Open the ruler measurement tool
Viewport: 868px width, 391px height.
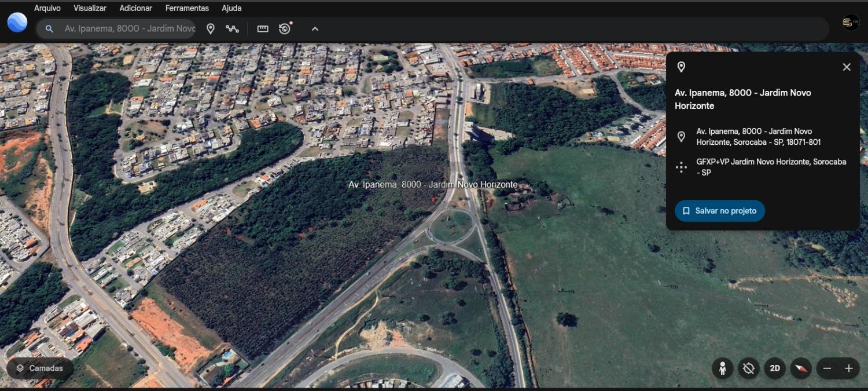(263, 29)
